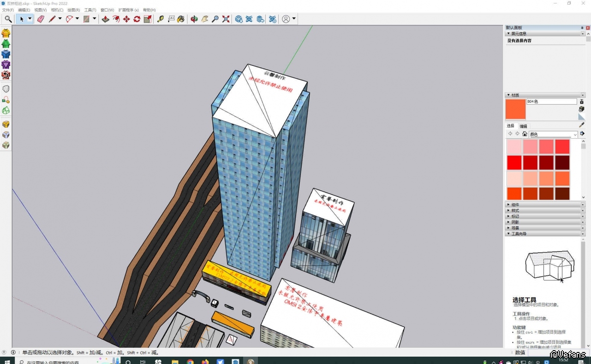The width and height of the screenshot is (591, 364).
Task: Open the Select tool dropdown arrow
Action: point(30,19)
